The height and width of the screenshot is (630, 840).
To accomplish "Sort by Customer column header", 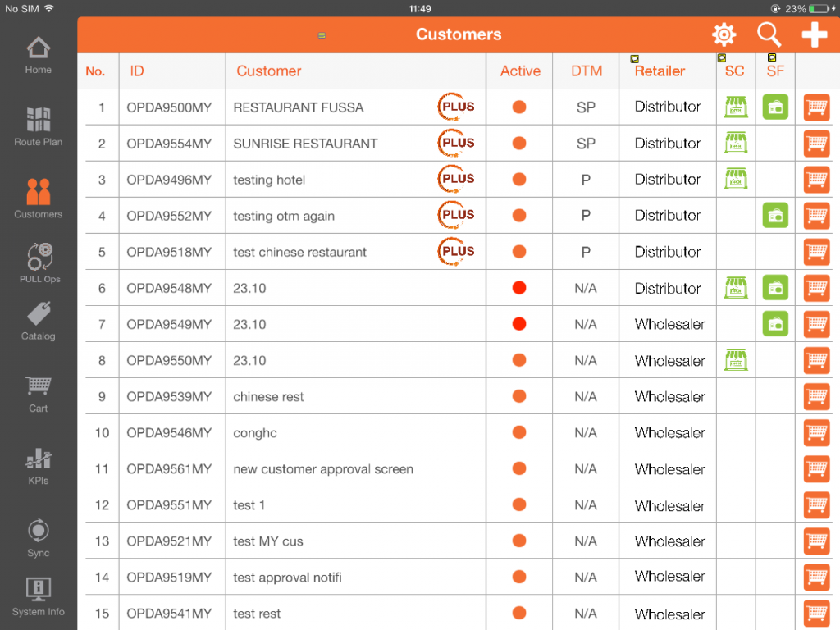I will (269, 71).
